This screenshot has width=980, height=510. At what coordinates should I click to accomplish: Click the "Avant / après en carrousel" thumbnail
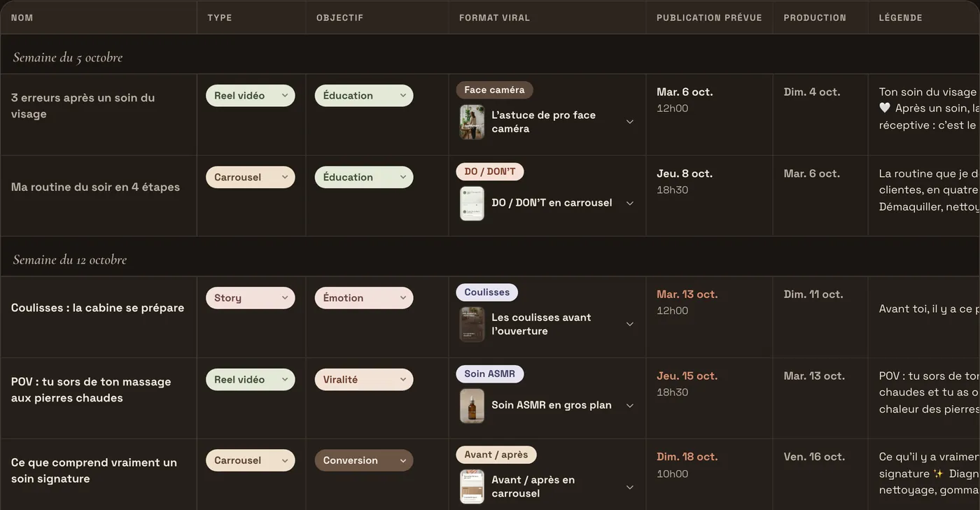pos(472,487)
